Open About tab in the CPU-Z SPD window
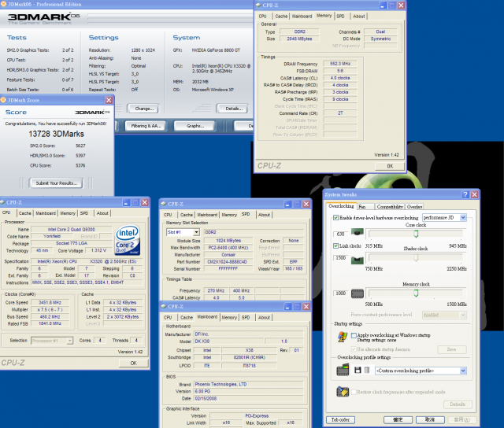Screen dimensions: 504x428 [264, 215]
